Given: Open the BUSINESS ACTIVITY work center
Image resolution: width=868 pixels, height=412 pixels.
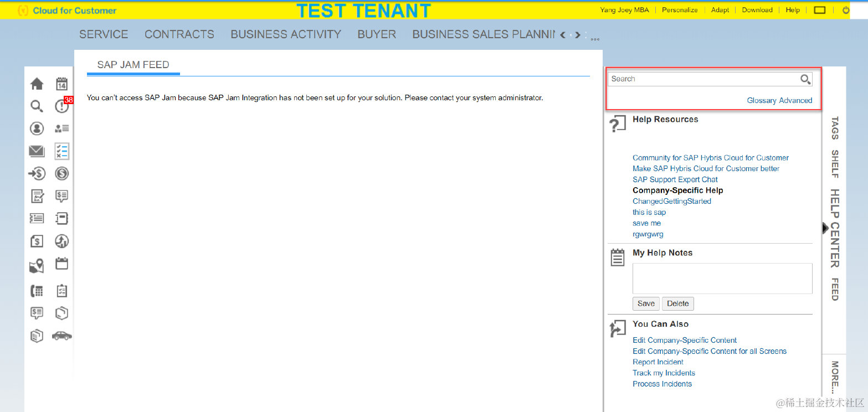Looking at the screenshot, I should 286,34.
